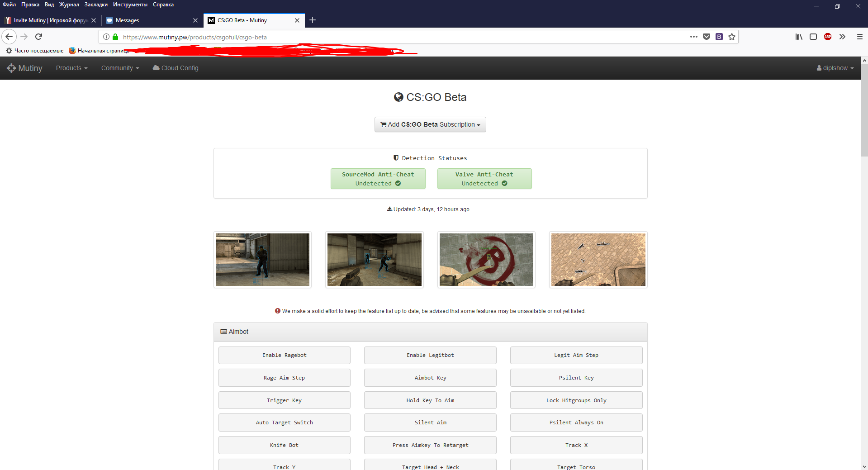This screenshot has width=868, height=470.
Task: Open the third screenshot with red B graffiti
Action: (486, 260)
